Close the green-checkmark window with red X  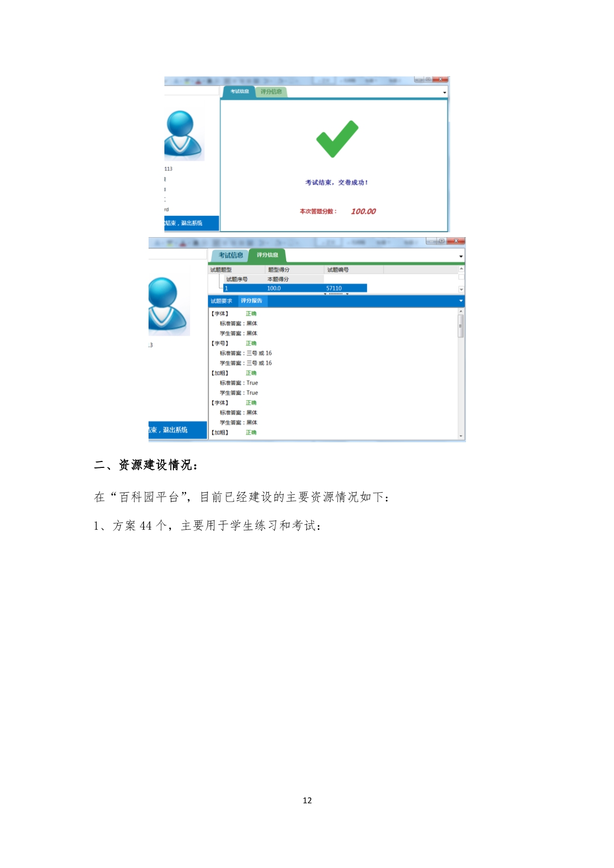(440, 79)
